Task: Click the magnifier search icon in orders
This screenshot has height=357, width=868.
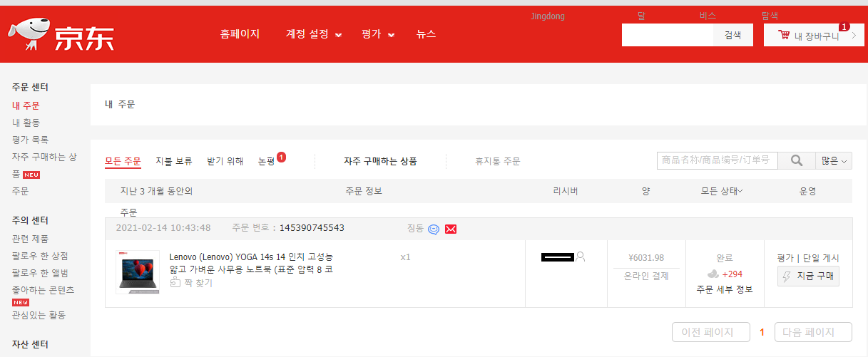Action: point(797,161)
